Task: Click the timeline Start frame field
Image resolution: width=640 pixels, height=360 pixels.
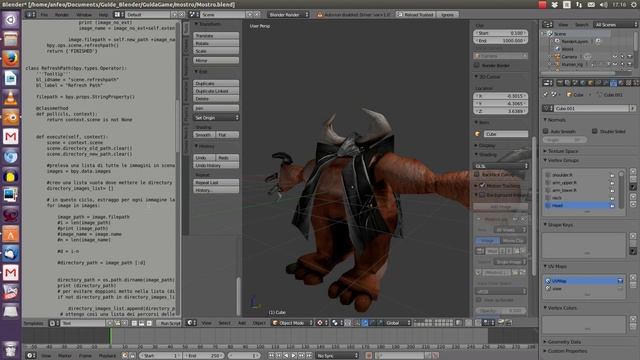Action: 160,356
